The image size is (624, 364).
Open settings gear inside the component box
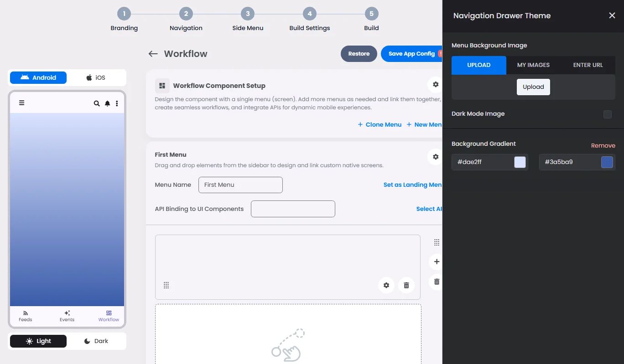tap(386, 285)
